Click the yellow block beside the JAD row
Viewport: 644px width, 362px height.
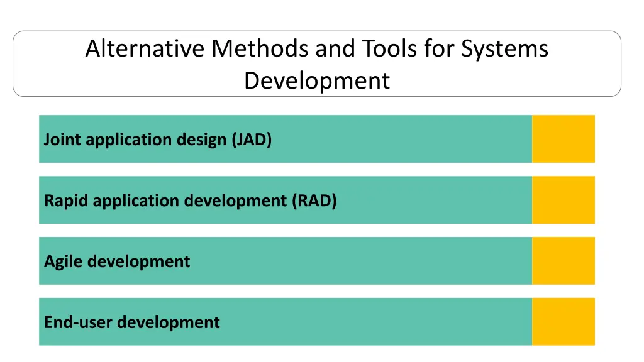tap(563, 139)
